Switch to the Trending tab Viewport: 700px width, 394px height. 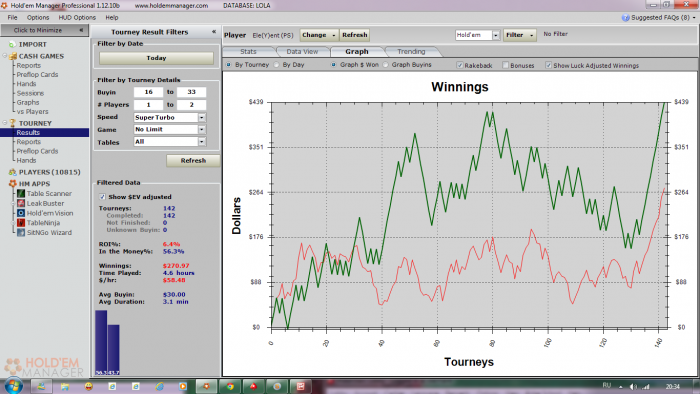(411, 52)
